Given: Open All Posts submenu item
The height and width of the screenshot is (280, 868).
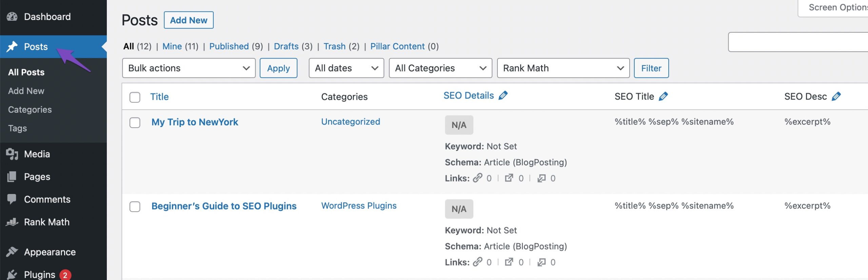Looking at the screenshot, I should pos(26,72).
